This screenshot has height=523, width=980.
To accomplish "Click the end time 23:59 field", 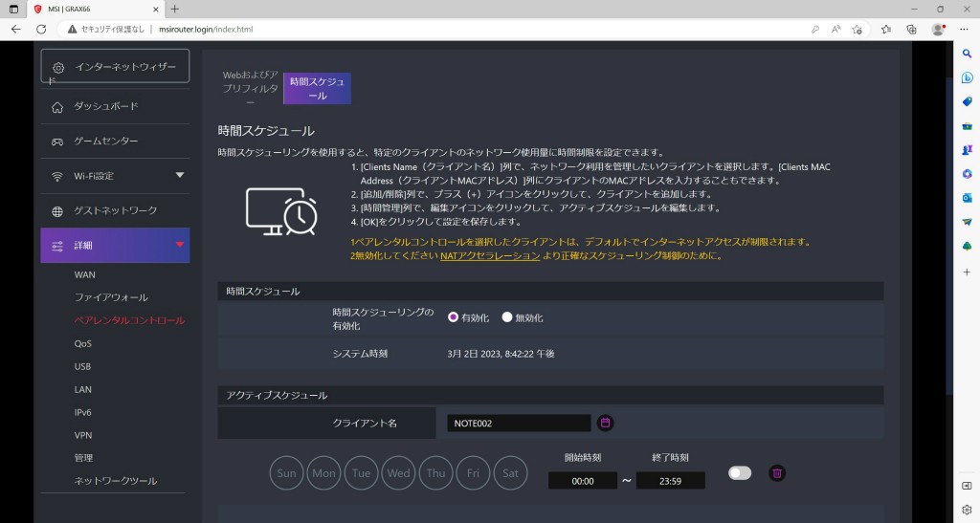I will [671, 481].
